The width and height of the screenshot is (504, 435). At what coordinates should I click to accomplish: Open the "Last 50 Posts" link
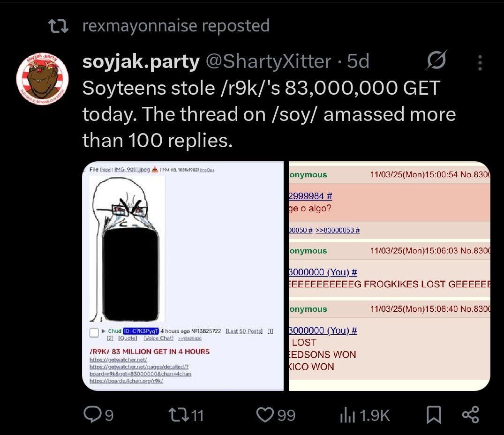coord(244,331)
